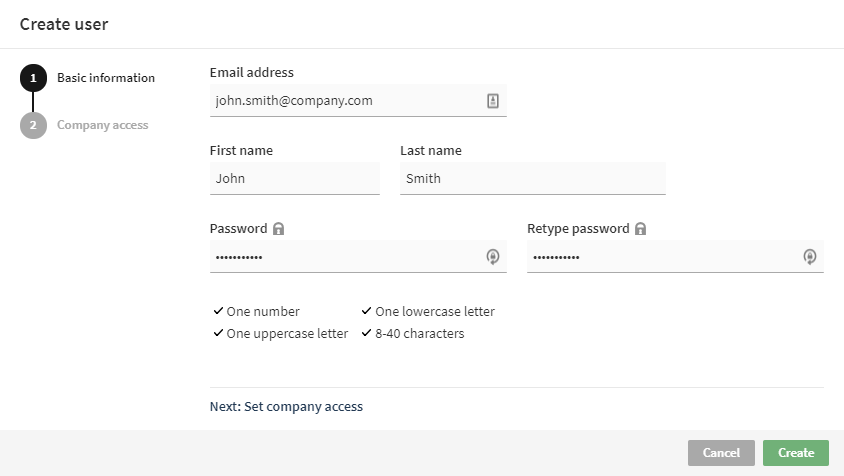
Task: Click the reveal icon in Password field
Action: pos(493,257)
